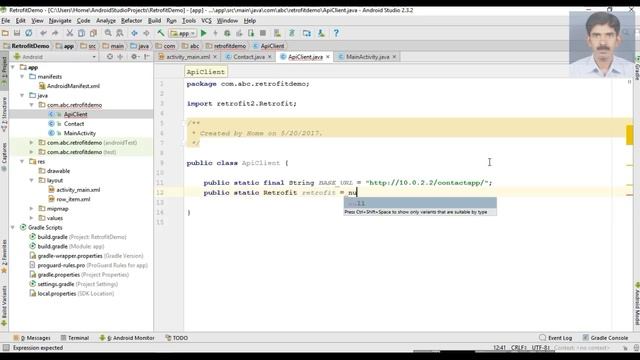Switch to MainActivity.java editor tab
Viewport: 640px width, 360px height.
367,57
